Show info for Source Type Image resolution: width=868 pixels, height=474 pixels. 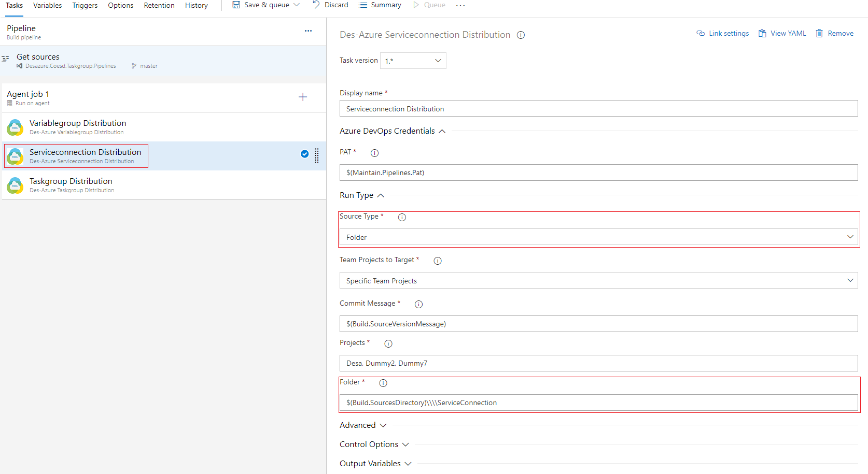[x=402, y=217]
